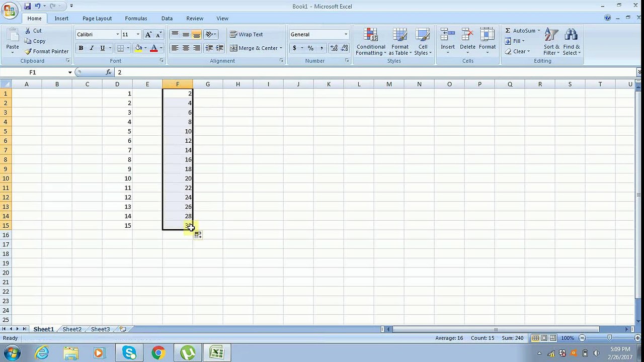The image size is (644, 362).
Task: Open the Orientation dropdown
Action: (x=211, y=34)
